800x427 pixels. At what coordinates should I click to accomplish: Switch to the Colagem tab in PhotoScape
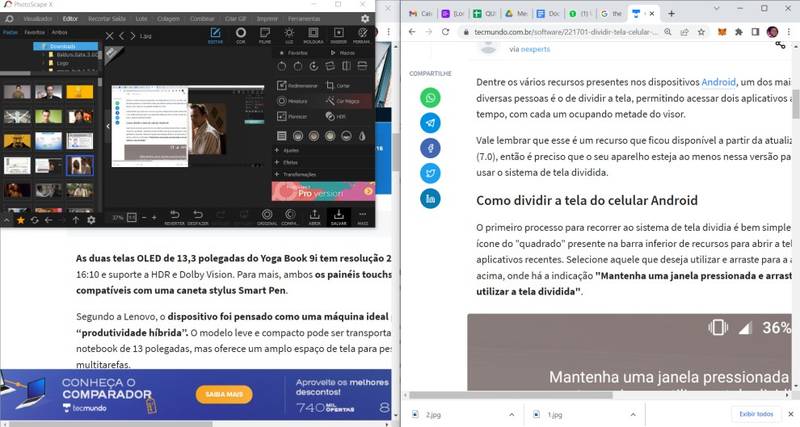tap(168, 19)
